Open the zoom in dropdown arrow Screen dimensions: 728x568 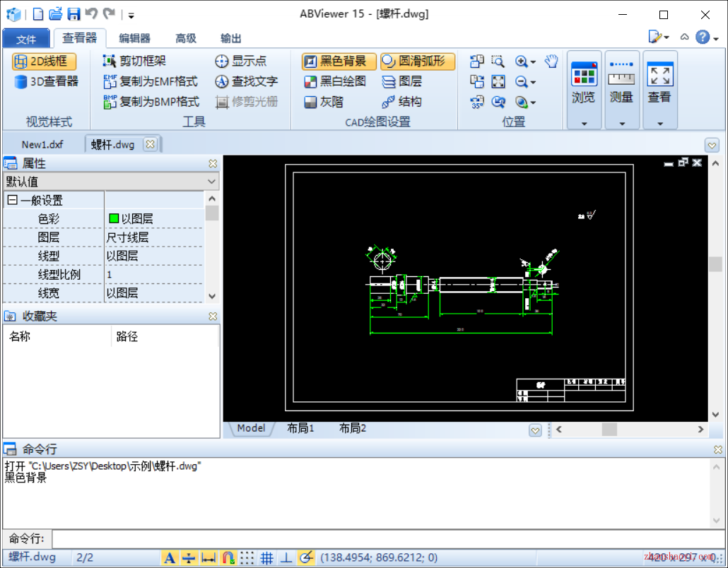coord(533,62)
